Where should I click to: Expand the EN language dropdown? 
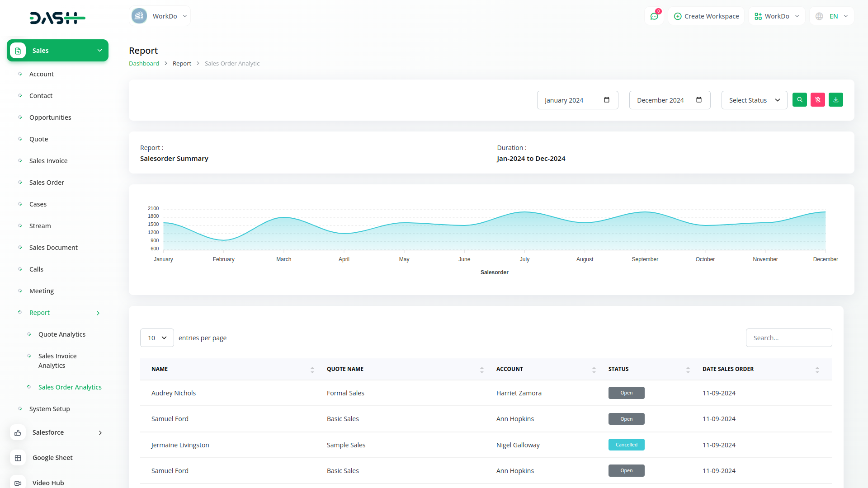832,16
